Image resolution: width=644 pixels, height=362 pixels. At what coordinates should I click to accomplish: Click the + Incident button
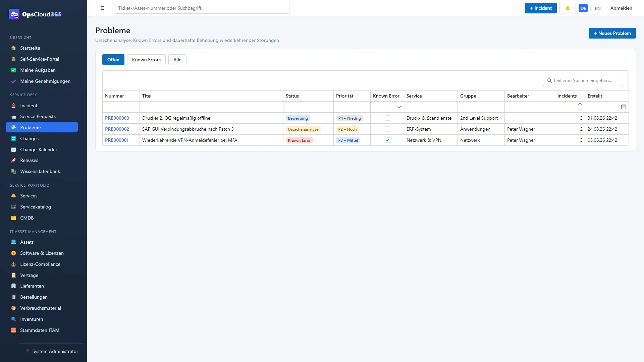pos(541,8)
